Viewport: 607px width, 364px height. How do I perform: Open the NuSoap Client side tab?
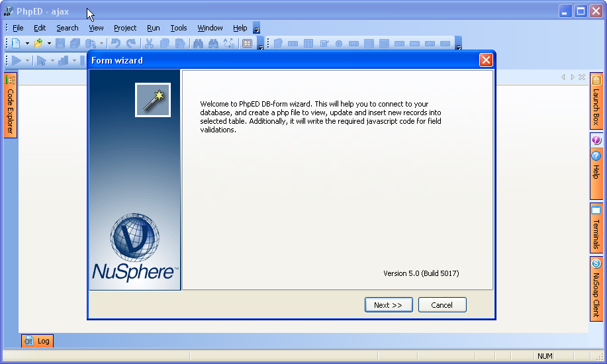[x=596, y=289]
